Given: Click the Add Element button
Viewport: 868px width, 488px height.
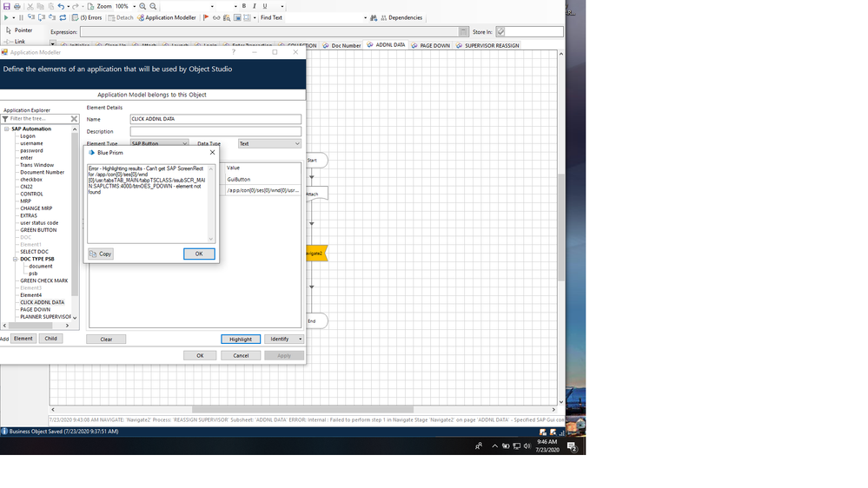Looking at the screenshot, I should coord(23,339).
